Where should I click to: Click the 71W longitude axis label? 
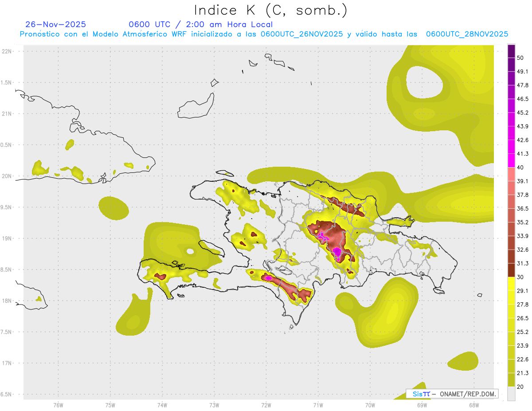coord(318,405)
